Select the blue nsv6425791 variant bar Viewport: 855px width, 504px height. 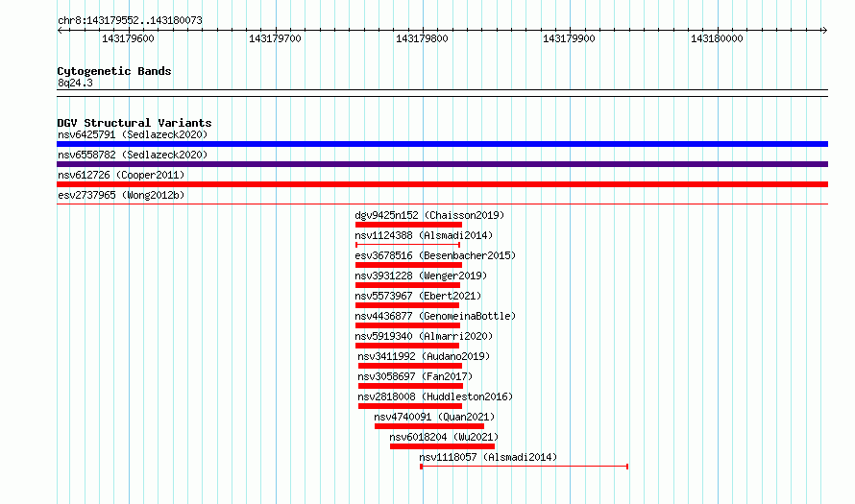tap(442, 144)
